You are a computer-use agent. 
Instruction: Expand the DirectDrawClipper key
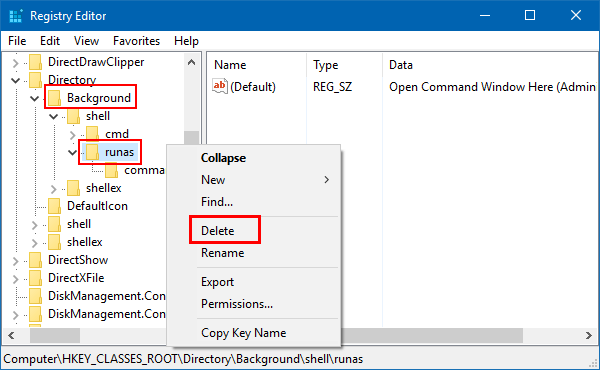(15, 63)
